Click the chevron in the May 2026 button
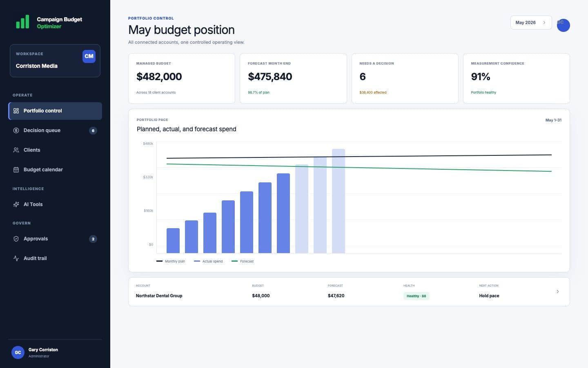This screenshot has width=588, height=368. click(x=544, y=22)
